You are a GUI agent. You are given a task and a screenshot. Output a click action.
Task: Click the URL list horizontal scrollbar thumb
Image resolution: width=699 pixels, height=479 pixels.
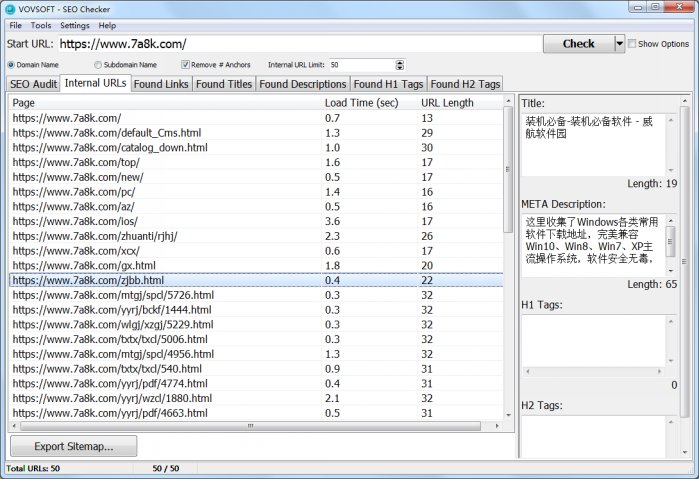(250, 426)
